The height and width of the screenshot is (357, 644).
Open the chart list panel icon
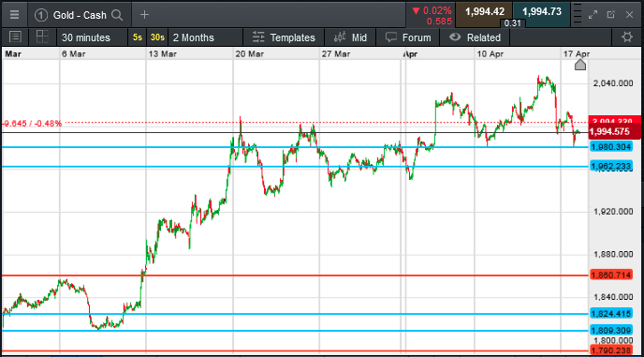click(15, 37)
